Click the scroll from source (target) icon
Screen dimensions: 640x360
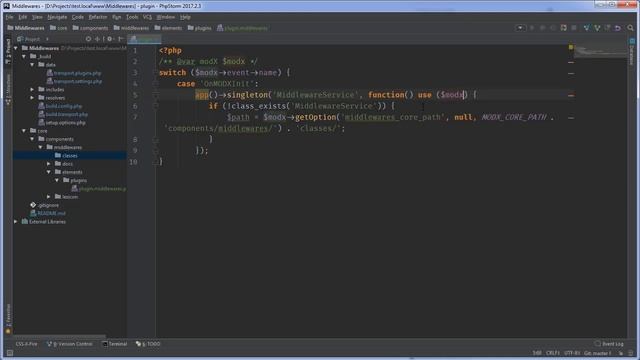[89, 39]
